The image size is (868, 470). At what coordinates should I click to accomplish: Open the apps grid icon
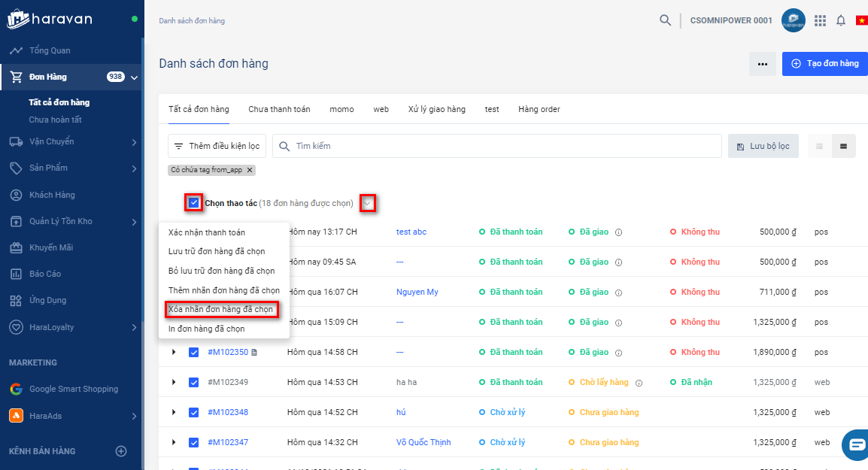(820, 20)
